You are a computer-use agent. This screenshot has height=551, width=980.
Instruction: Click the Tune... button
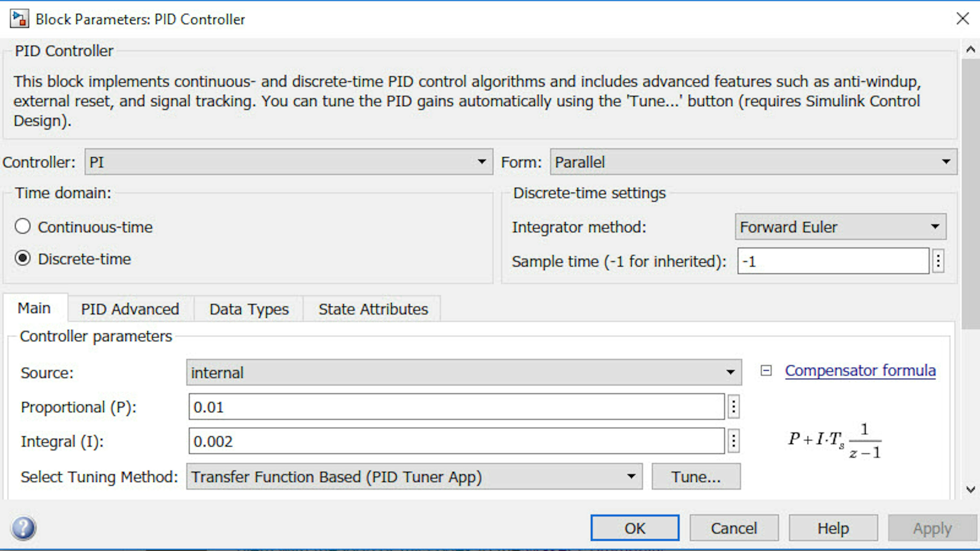pos(696,476)
